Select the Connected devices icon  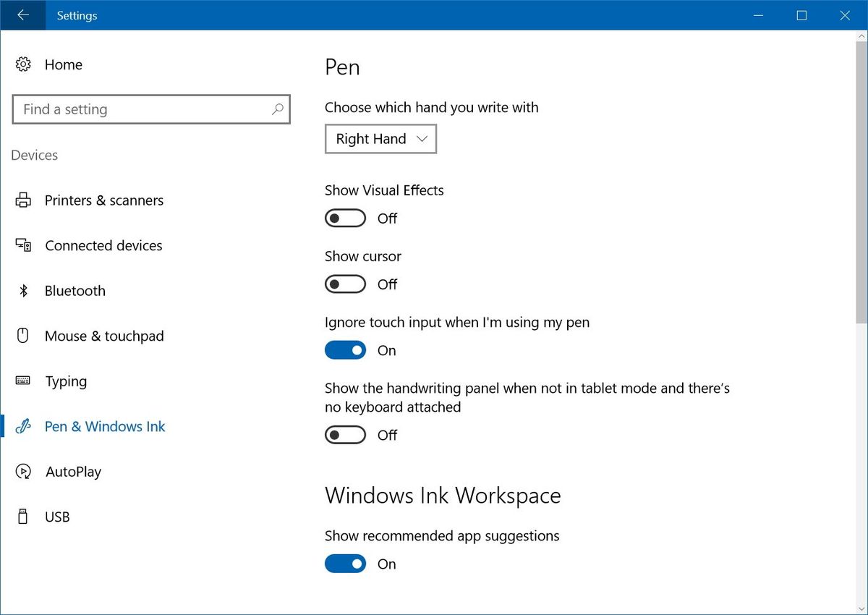22,245
